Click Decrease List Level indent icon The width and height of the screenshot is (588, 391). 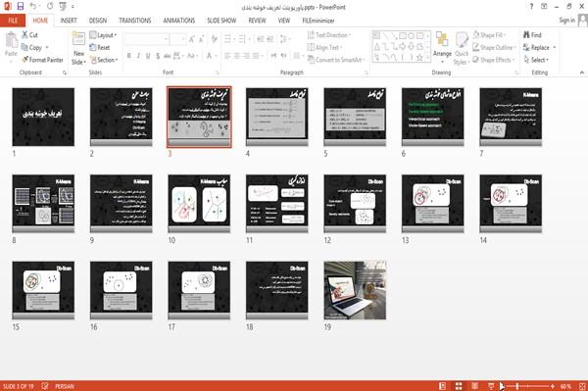click(261, 39)
